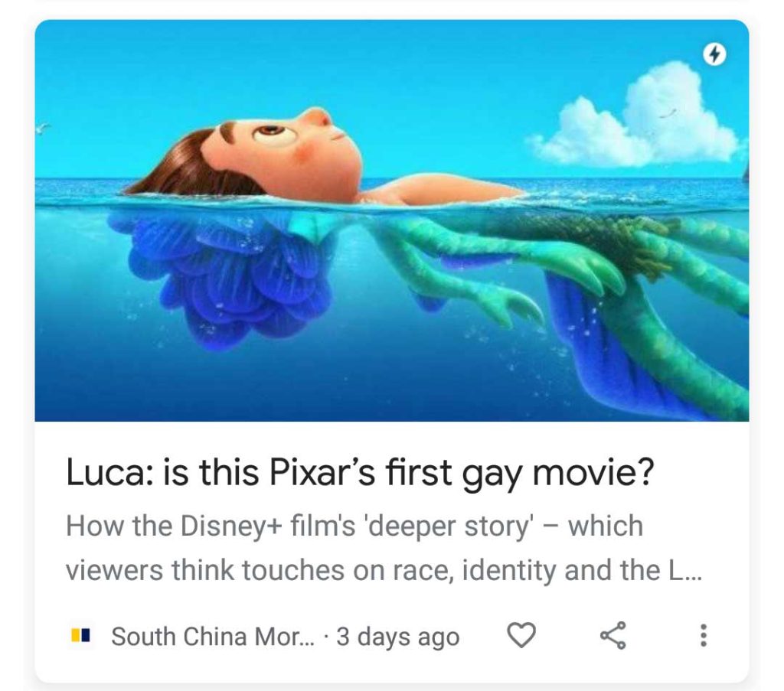Click the seagull in the sky
The height and width of the screenshot is (691, 784).
point(43,128)
